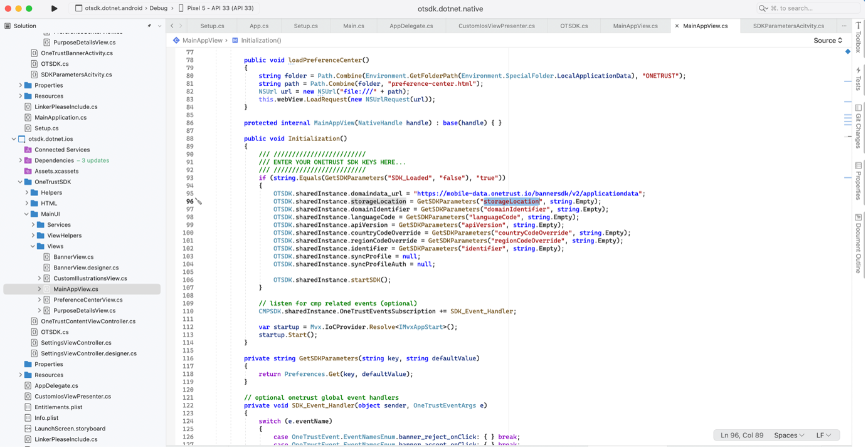
Task: Select otsdk.dotnet.android startup project
Action: (109, 8)
